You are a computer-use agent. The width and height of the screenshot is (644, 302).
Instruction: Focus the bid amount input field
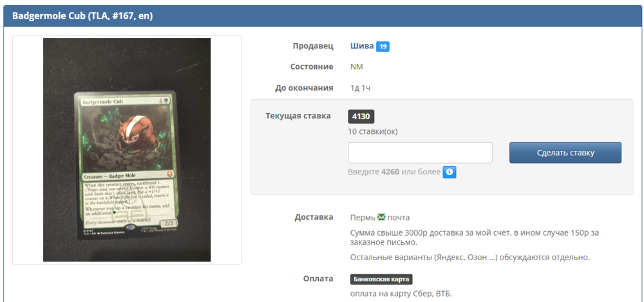tap(420, 153)
